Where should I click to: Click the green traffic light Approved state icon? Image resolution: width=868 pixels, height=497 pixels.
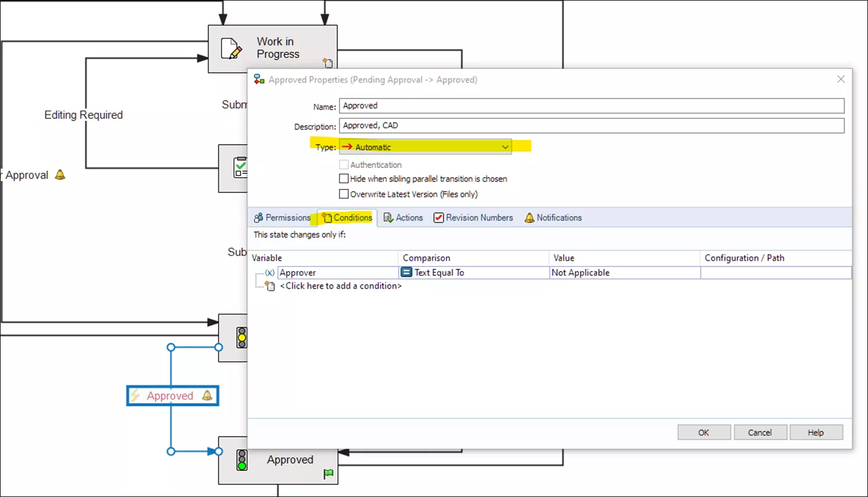point(242,460)
